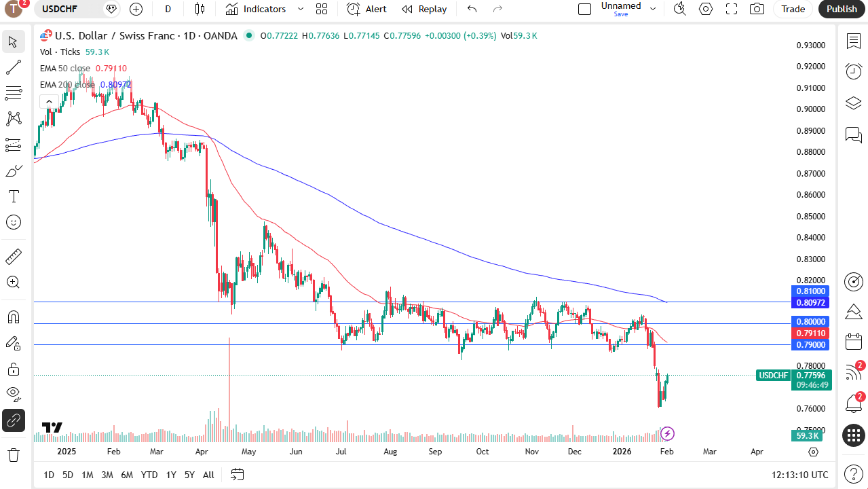
Task: Toggle magnet mode in left toolbar
Action: pos(13,317)
